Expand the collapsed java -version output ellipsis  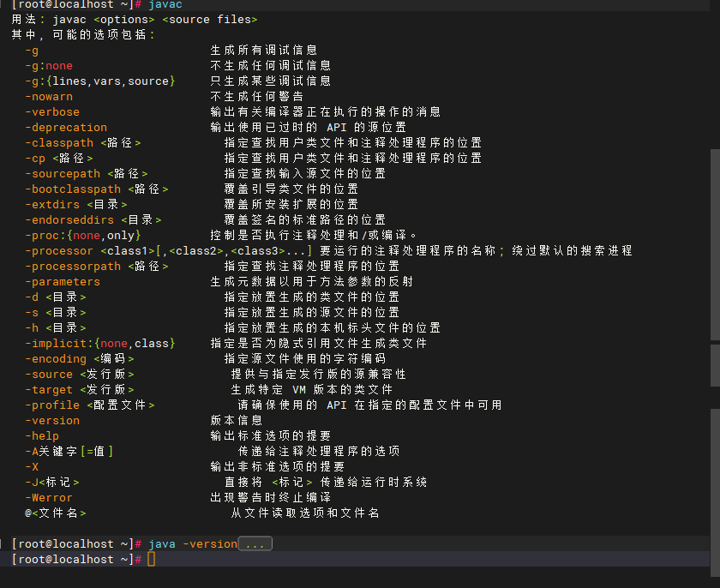(255, 544)
